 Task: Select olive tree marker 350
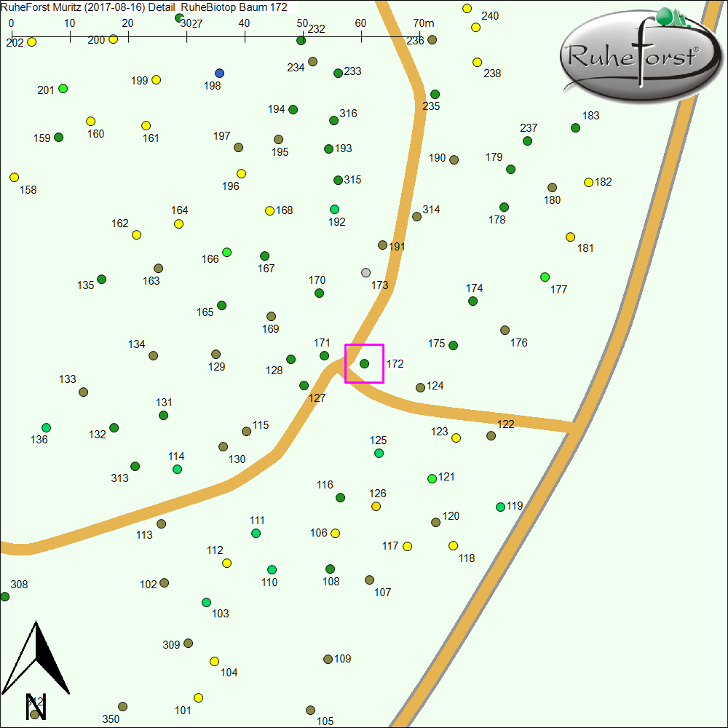(x=123, y=707)
